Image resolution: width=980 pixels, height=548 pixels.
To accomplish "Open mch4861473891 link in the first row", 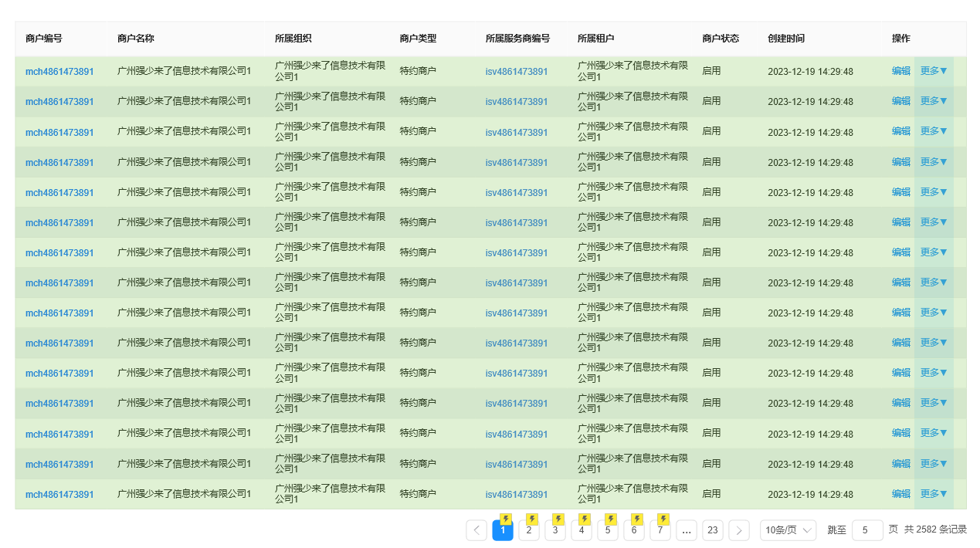I will (59, 72).
